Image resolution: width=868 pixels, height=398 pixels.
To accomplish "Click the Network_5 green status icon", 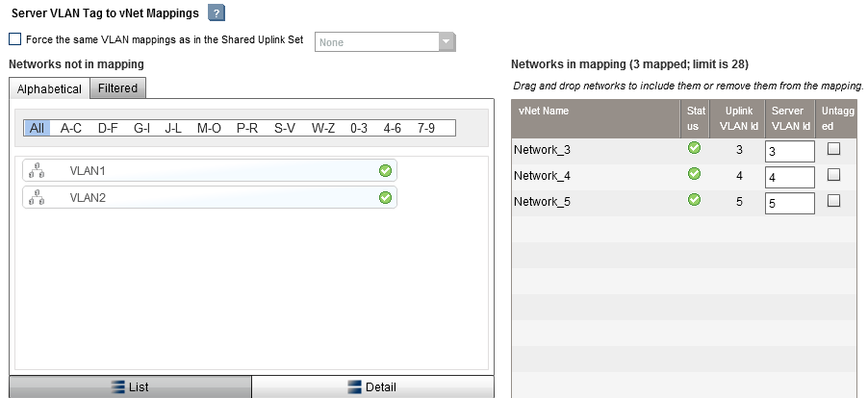I will point(694,201).
